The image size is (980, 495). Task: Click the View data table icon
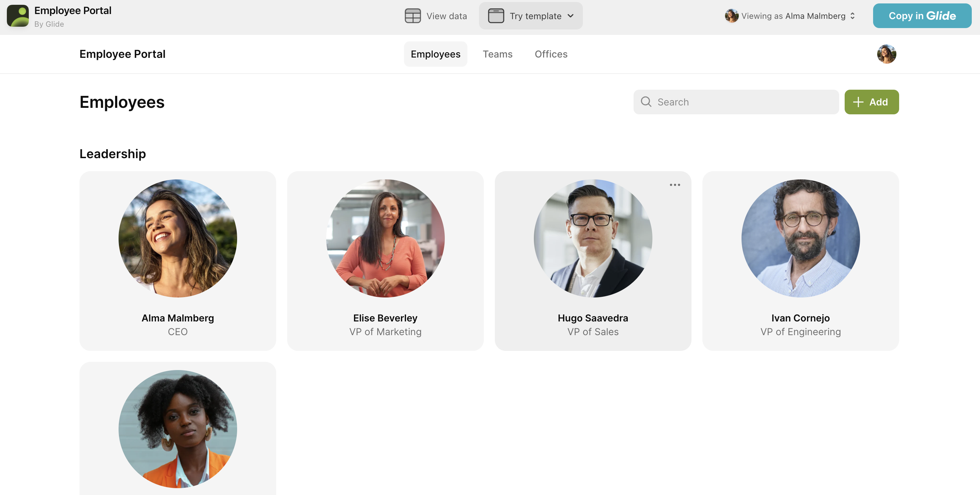pyautogui.click(x=413, y=16)
